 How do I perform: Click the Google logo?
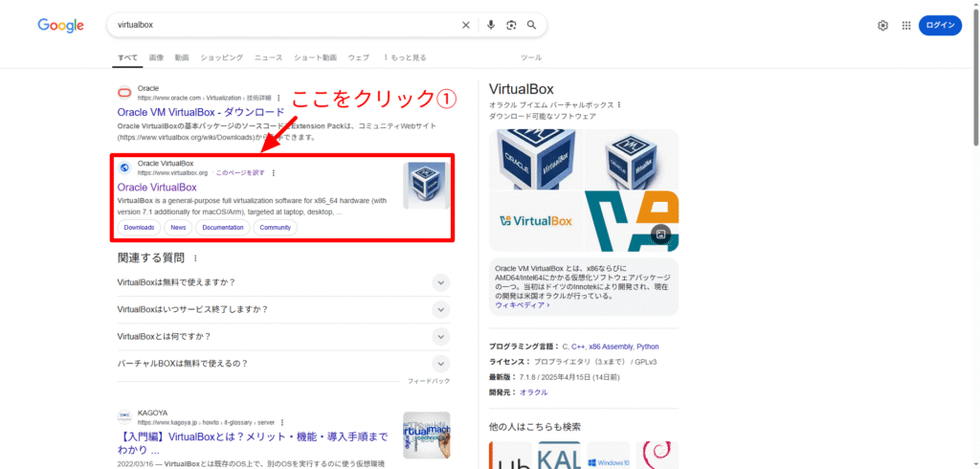[60, 25]
